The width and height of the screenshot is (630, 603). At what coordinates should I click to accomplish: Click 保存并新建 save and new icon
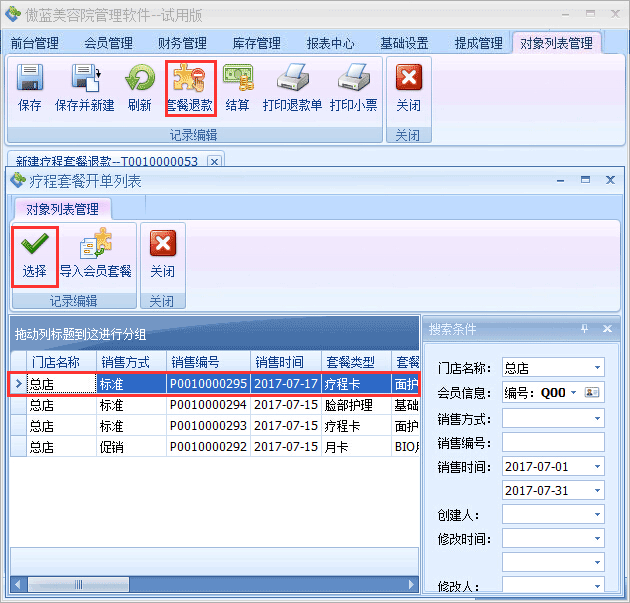[86, 78]
